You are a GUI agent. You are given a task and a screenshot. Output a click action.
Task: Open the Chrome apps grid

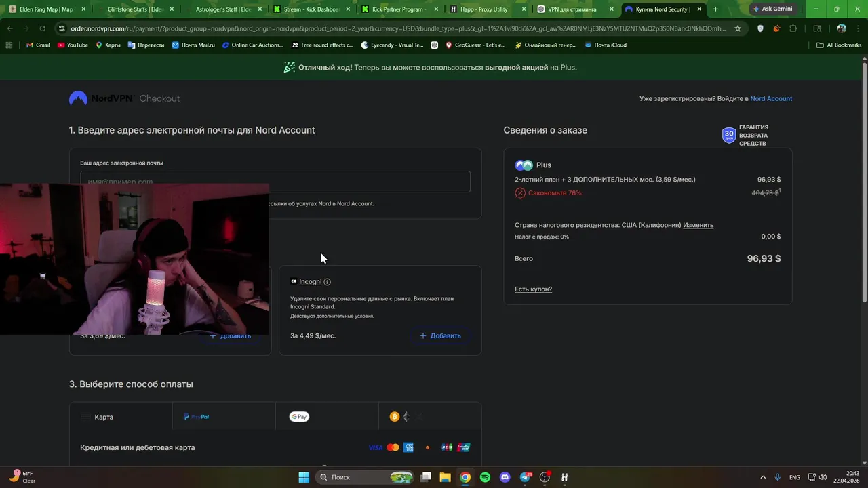(9, 45)
